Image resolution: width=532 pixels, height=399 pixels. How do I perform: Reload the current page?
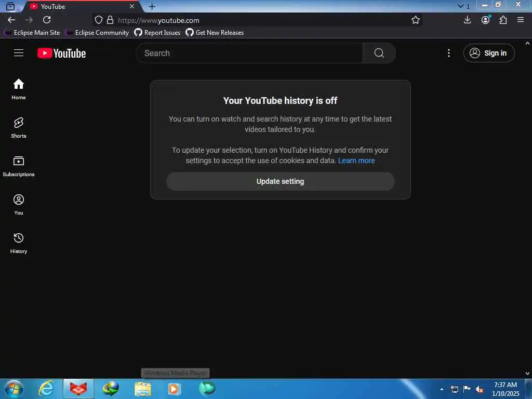click(47, 20)
